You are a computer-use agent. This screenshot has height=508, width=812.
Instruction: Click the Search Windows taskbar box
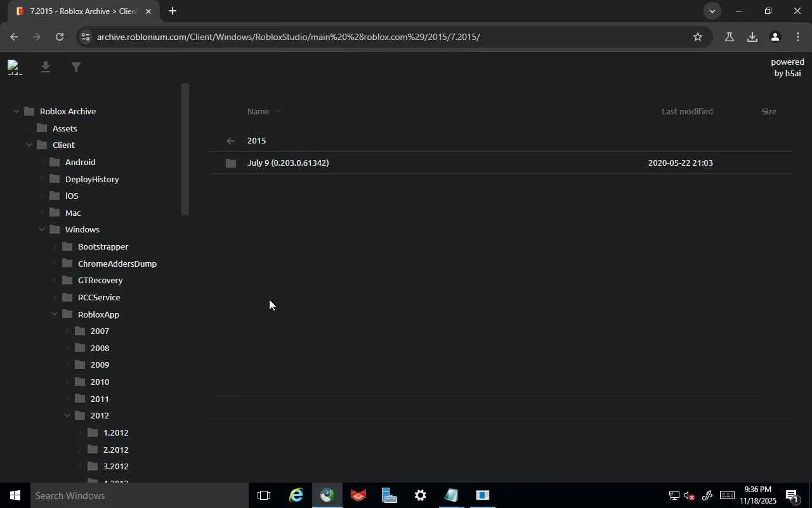(x=140, y=495)
